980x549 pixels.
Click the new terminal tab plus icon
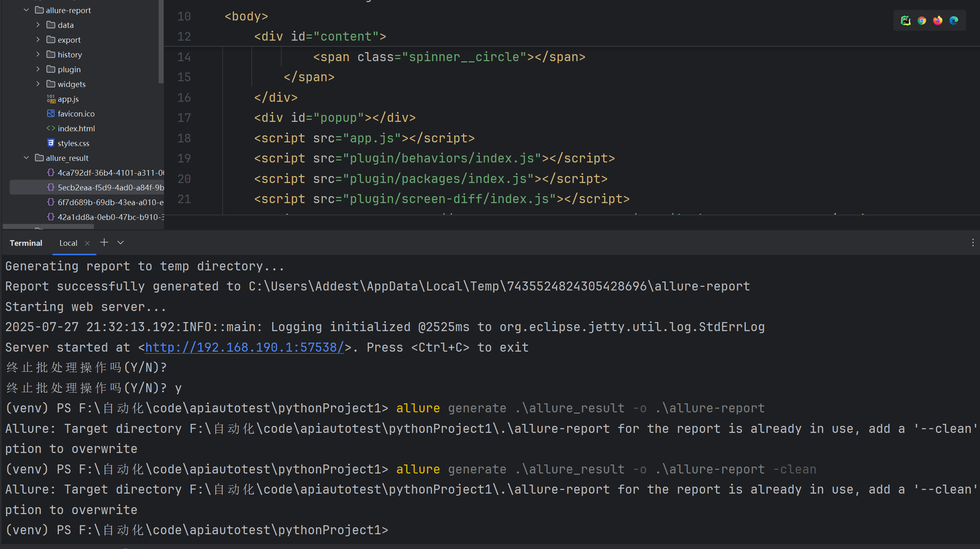[104, 242]
